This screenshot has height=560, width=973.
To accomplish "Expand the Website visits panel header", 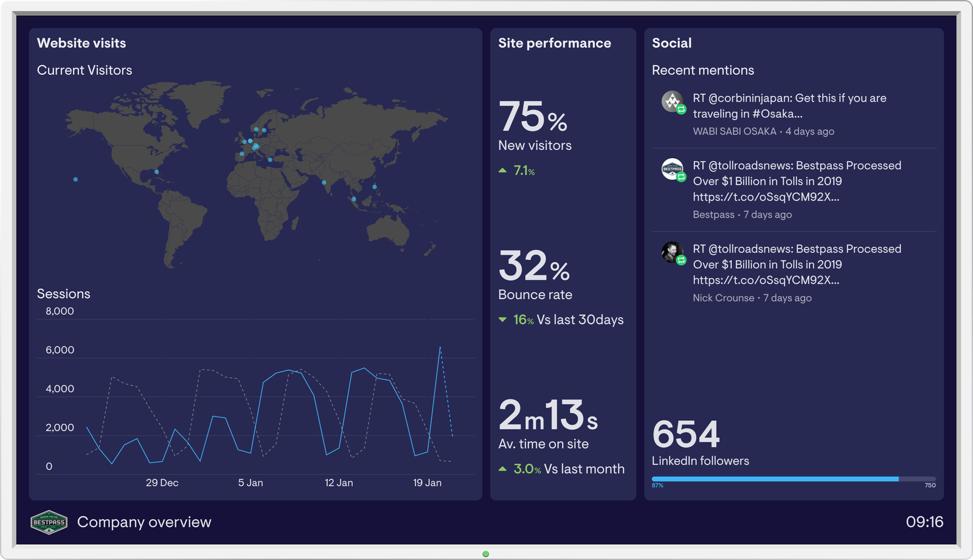I will [x=81, y=43].
